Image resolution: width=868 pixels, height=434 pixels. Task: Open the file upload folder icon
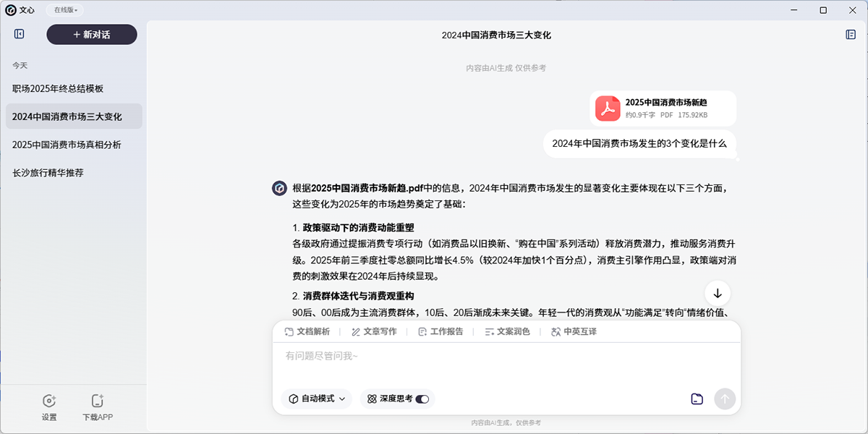point(697,399)
